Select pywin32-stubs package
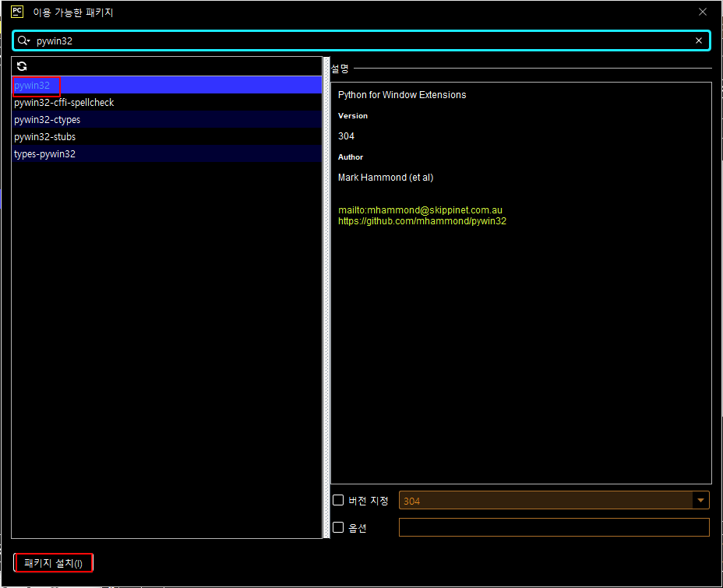This screenshot has width=723, height=588. (167, 137)
